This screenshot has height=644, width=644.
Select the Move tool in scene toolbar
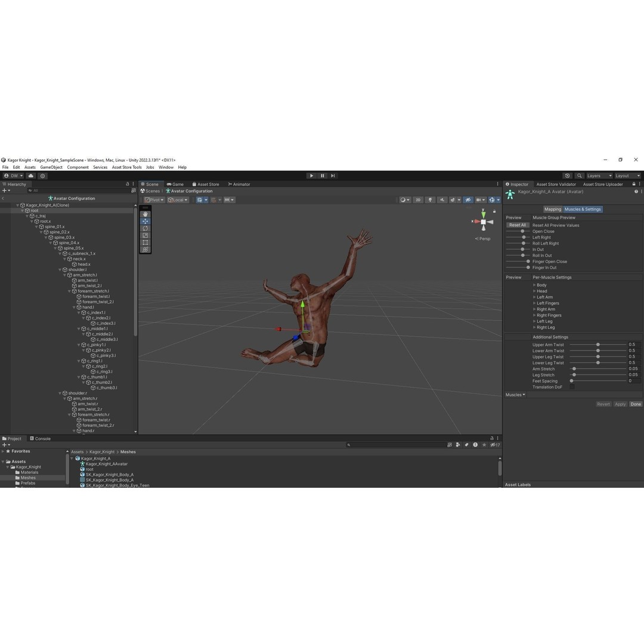click(145, 221)
